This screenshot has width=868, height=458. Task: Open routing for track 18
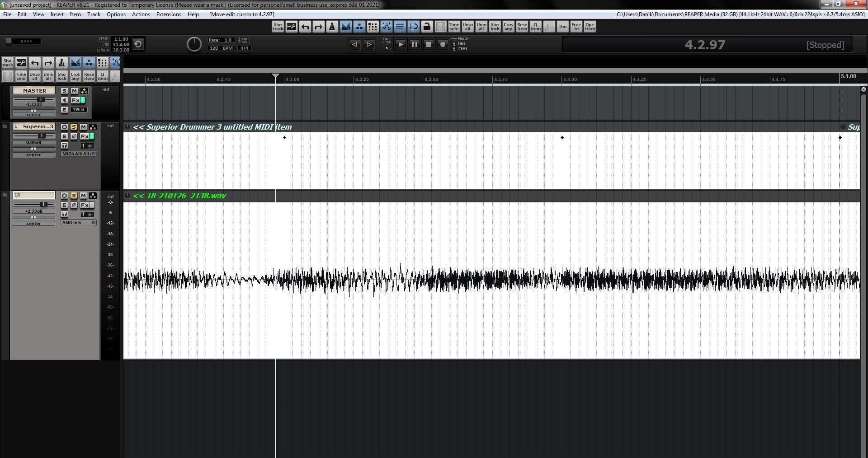pos(93,196)
